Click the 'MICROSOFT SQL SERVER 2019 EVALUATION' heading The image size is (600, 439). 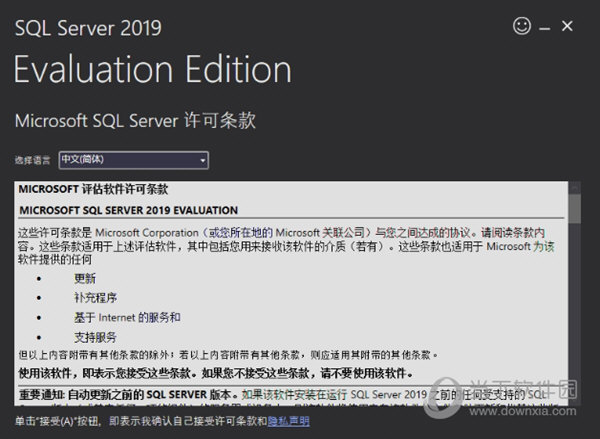pos(129,210)
